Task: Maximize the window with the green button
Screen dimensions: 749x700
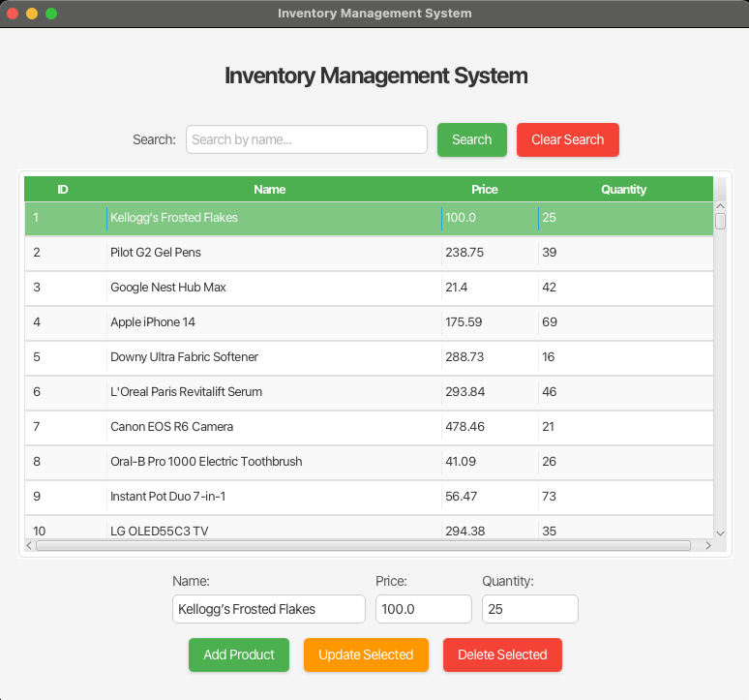Action: click(51, 14)
